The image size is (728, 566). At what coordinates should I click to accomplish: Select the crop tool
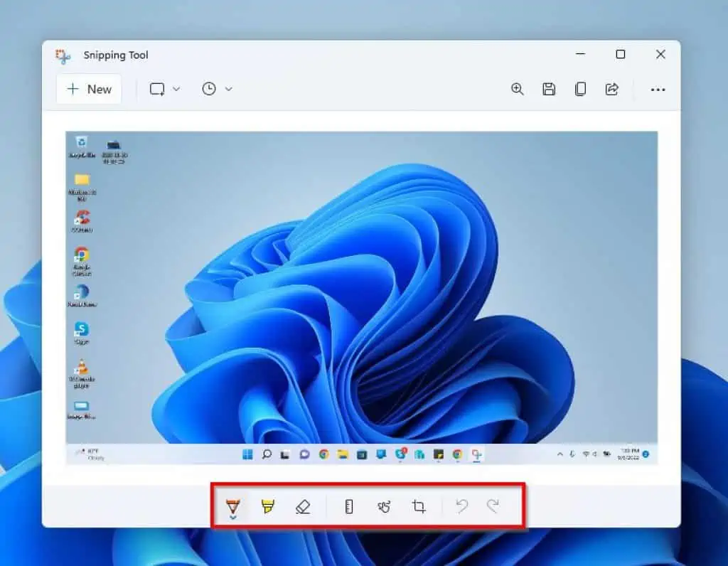(418, 506)
